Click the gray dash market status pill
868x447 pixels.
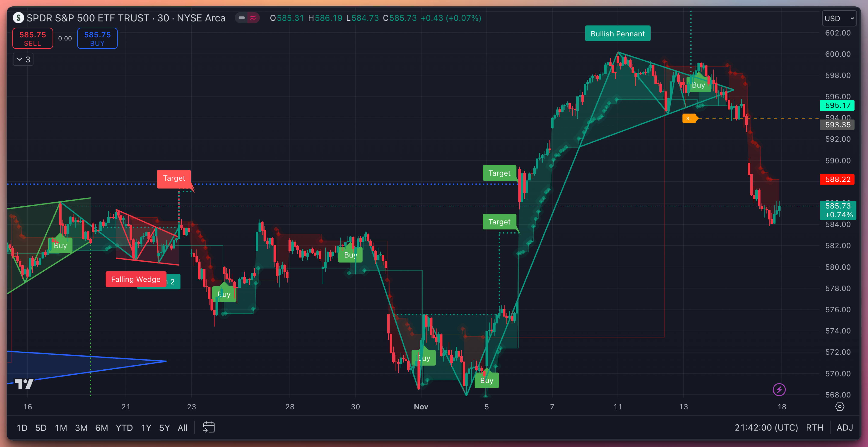point(242,18)
